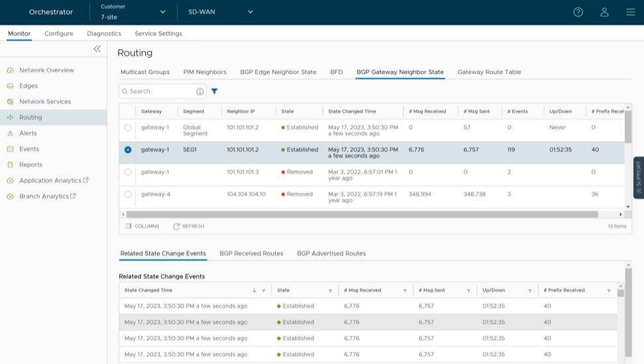This screenshot has height=364, width=644.
Task: Click the horizontal scrollbar of gateway table
Action: (362, 215)
